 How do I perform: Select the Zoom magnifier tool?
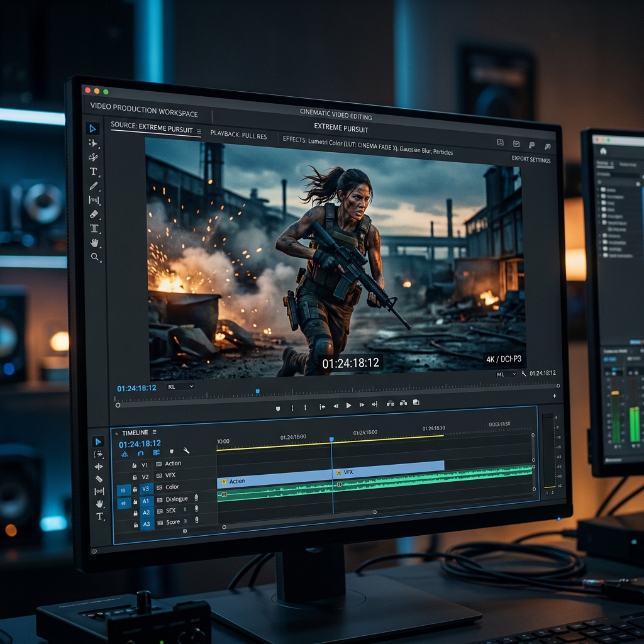point(95,257)
